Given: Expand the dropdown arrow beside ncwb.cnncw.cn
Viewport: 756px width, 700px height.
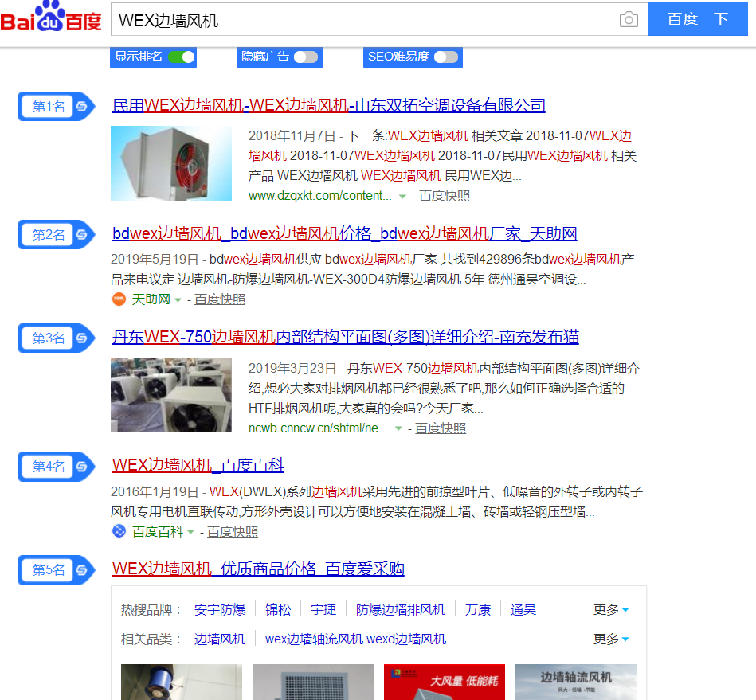Looking at the screenshot, I should coord(398,429).
